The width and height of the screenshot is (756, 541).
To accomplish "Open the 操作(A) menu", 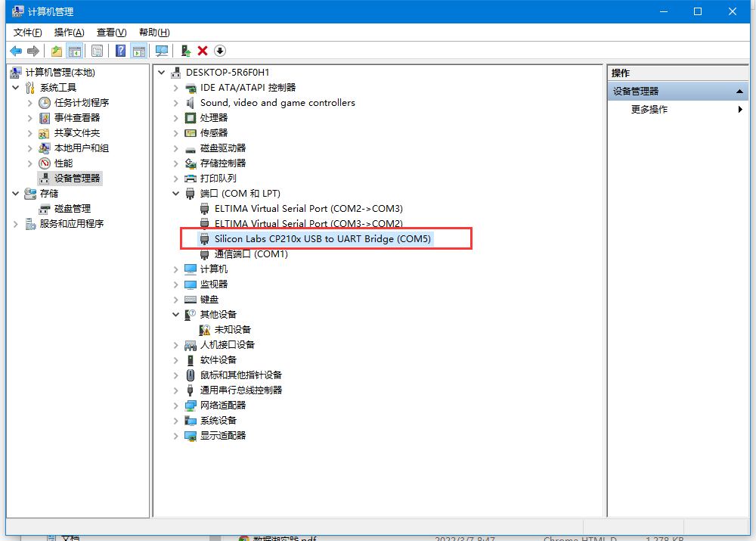I will 69,33.
